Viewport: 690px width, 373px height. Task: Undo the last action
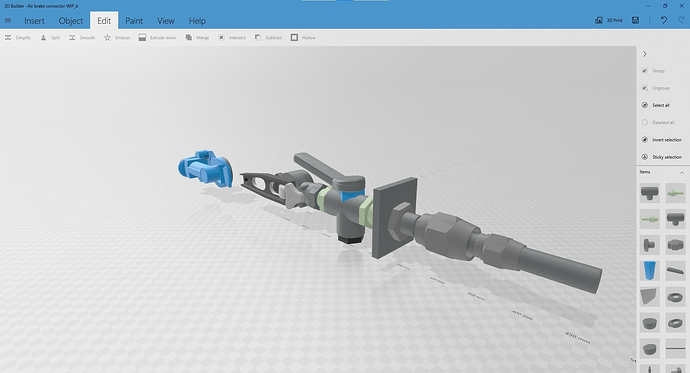pos(664,20)
